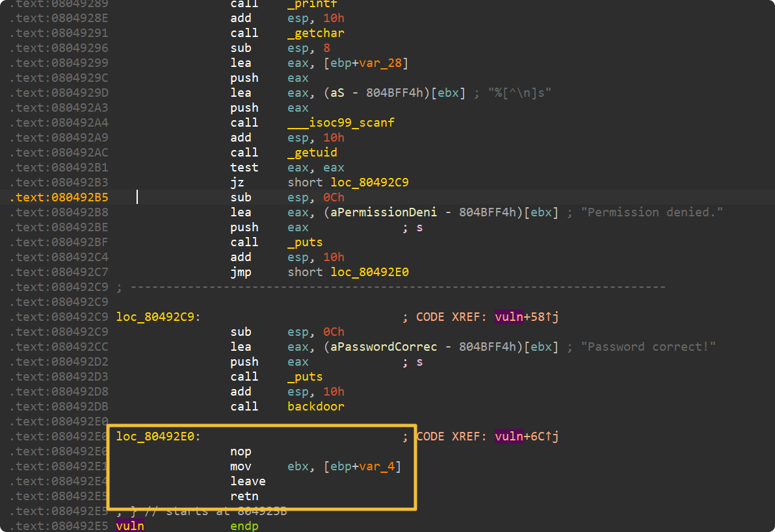775x532 pixels.
Task: Select var_28 in the lea instruction
Action: click(x=380, y=63)
